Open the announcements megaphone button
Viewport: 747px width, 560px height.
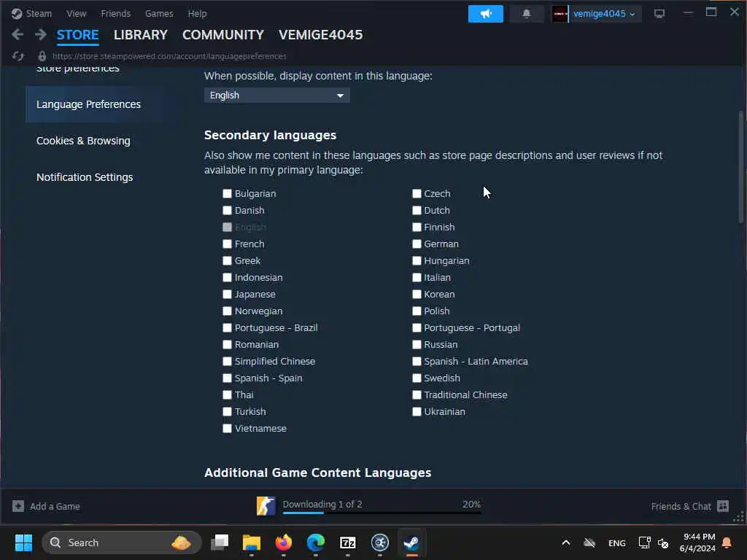pyautogui.click(x=485, y=14)
